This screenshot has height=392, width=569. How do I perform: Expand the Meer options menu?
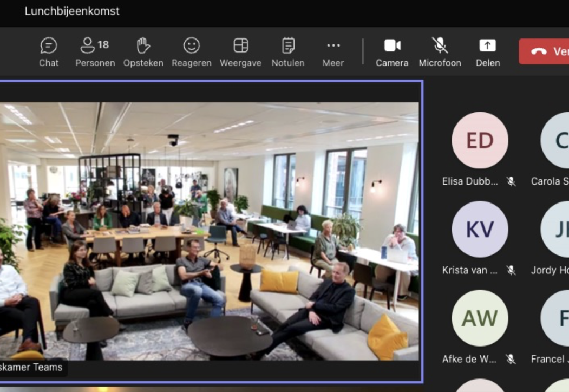tap(333, 52)
